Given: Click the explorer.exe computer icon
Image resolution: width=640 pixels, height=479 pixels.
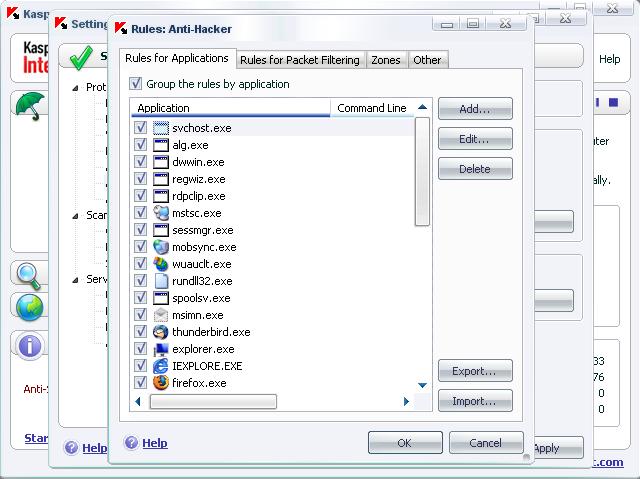Looking at the screenshot, I should point(161,349).
